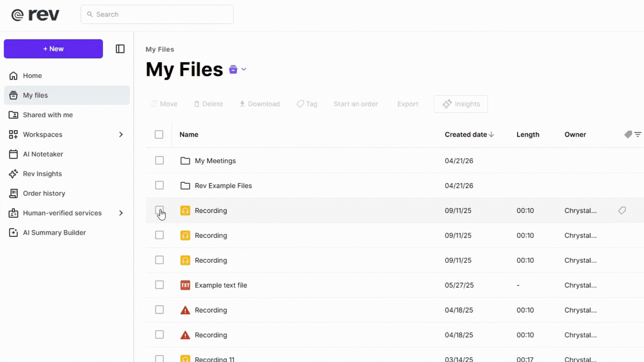Click the My Files breadcrumb link
The width and height of the screenshot is (644, 362).
[160, 49]
